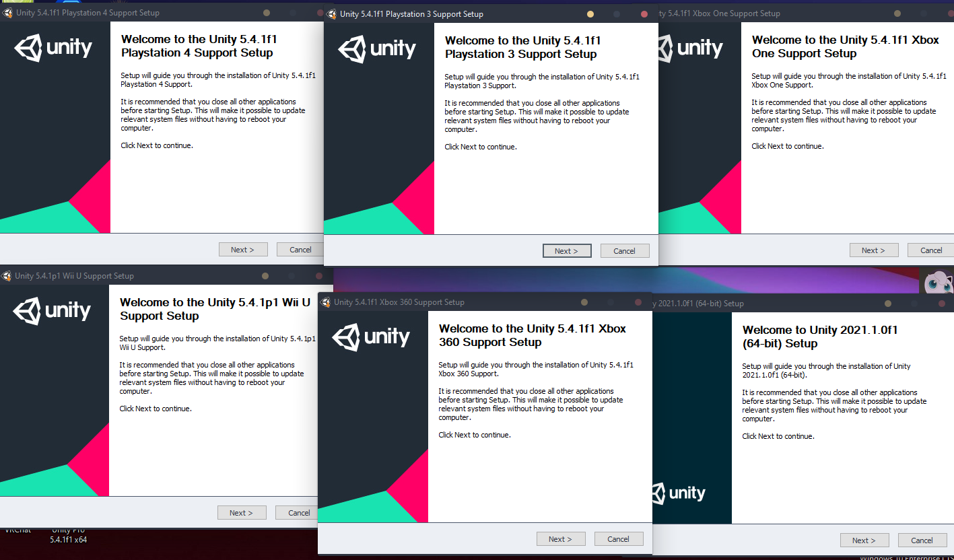Close the Playstation 4 Support Setup window
The height and width of the screenshot is (560, 954).
click(320, 13)
